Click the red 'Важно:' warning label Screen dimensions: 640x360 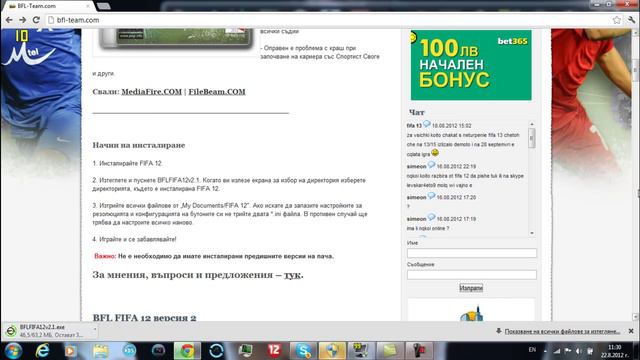(105, 256)
